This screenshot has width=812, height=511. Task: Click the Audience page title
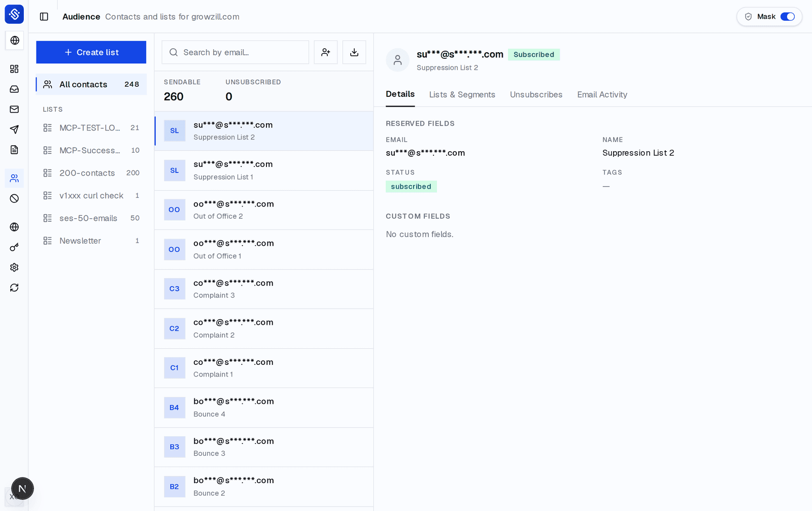pos(81,17)
